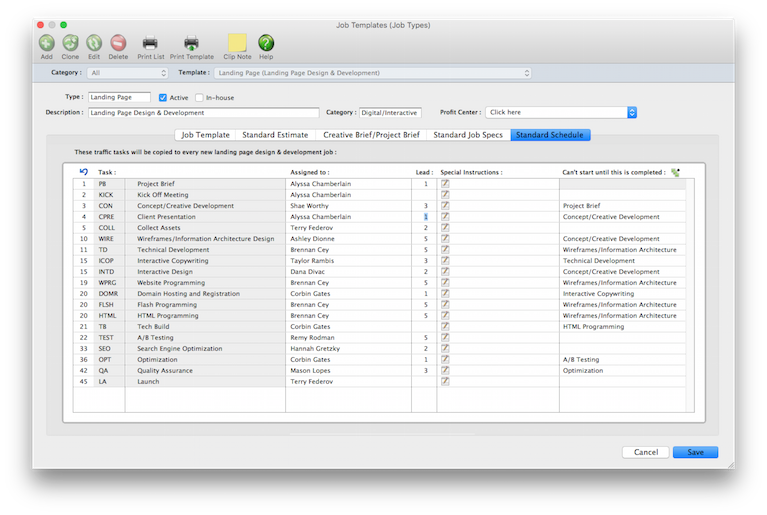This screenshot has height=515, width=767.
Task: Click the Print Template printer icon
Action: (191, 42)
